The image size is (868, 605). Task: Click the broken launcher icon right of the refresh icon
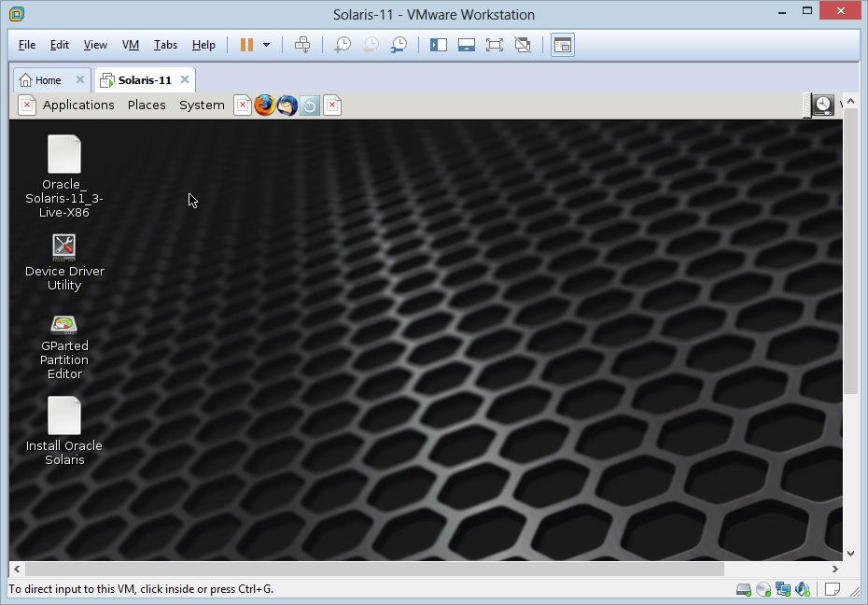332,106
